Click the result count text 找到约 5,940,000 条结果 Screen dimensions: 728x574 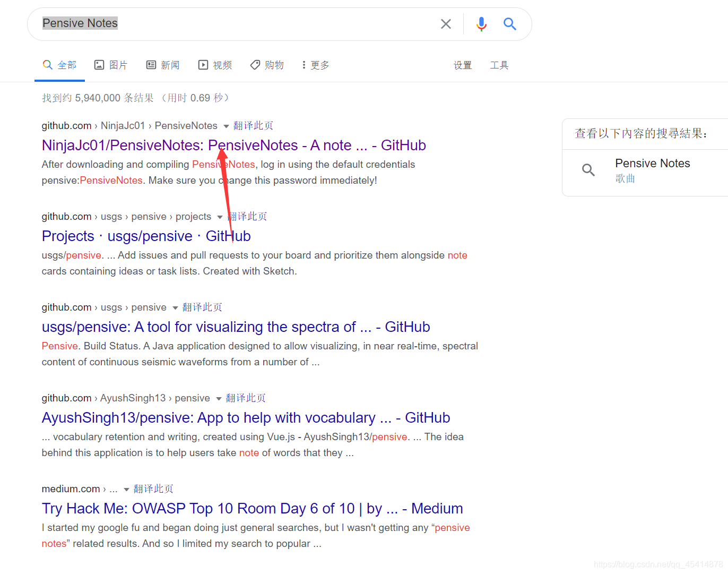tap(98, 98)
